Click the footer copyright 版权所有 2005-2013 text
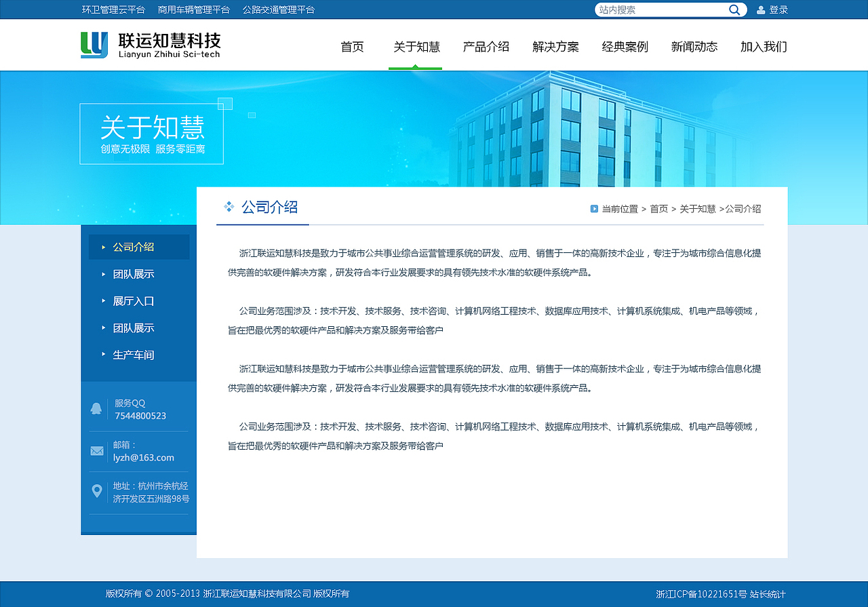This screenshot has height=607, width=868. point(227,593)
